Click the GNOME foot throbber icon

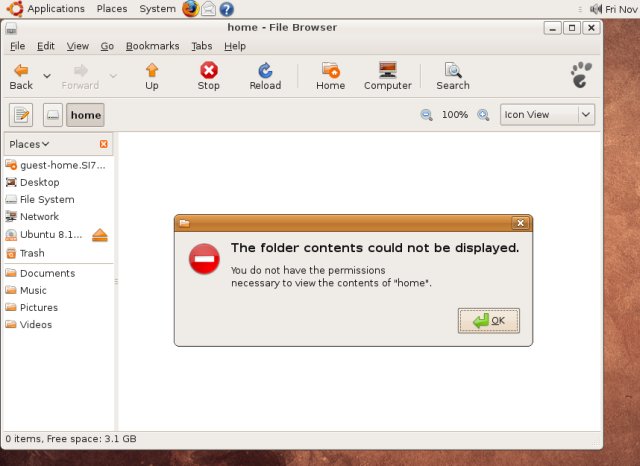click(x=581, y=75)
